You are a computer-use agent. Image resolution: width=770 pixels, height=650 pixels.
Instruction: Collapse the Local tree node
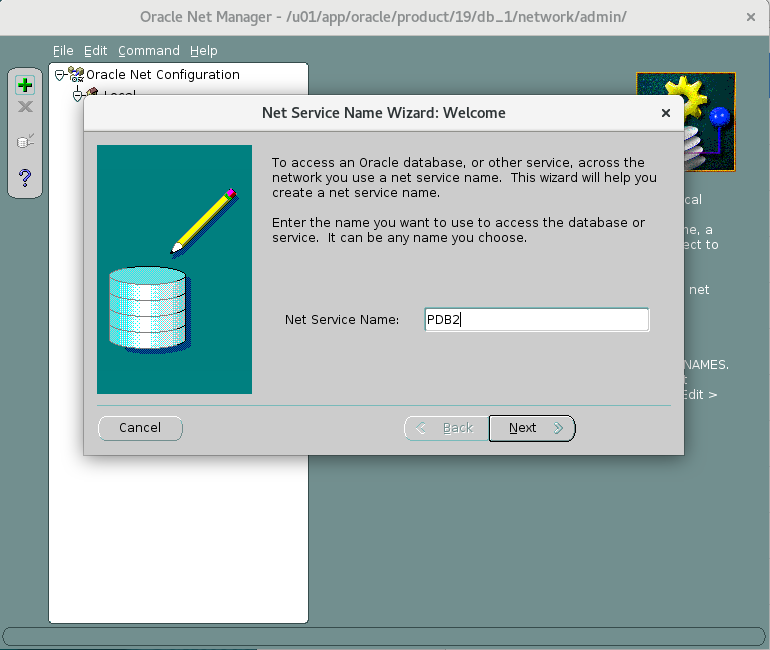click(x=78, y=95)
